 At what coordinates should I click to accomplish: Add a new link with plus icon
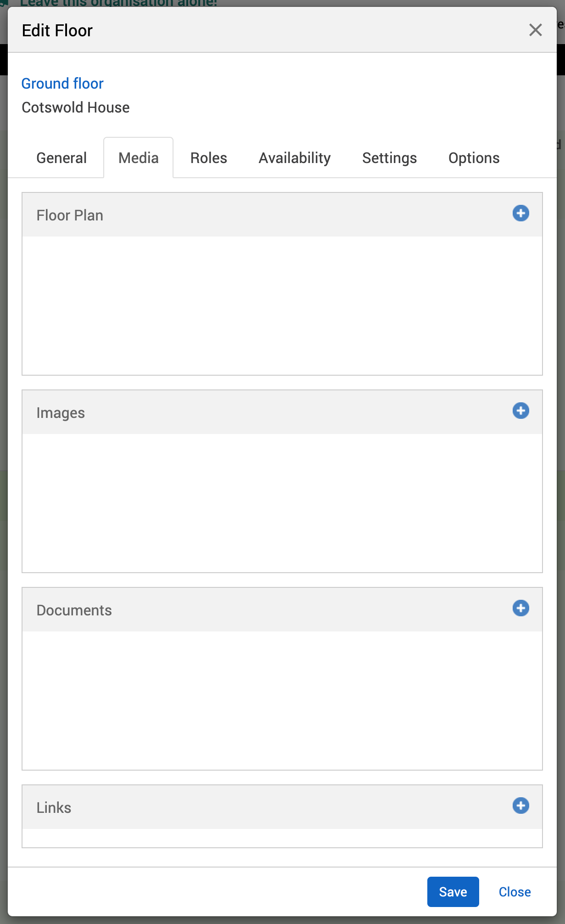coord(520,806)
